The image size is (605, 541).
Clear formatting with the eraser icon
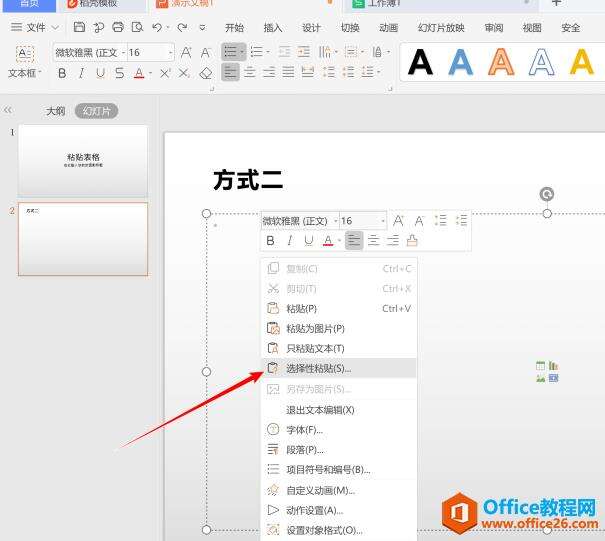click(x=206, y=73)
